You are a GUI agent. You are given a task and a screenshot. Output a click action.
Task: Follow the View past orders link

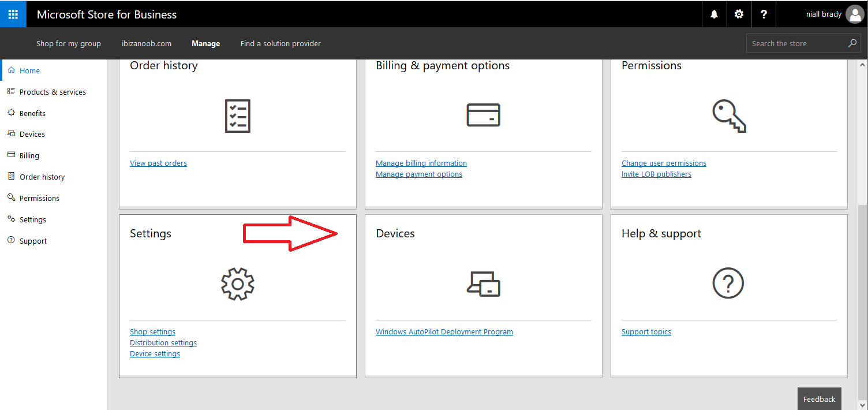tap(158, 163)
